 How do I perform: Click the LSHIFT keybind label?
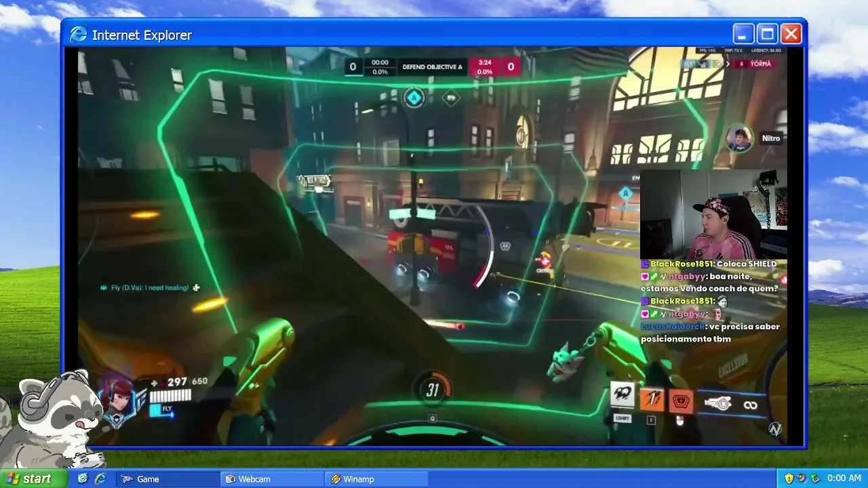pyautogui.click(x=623, y=418)
